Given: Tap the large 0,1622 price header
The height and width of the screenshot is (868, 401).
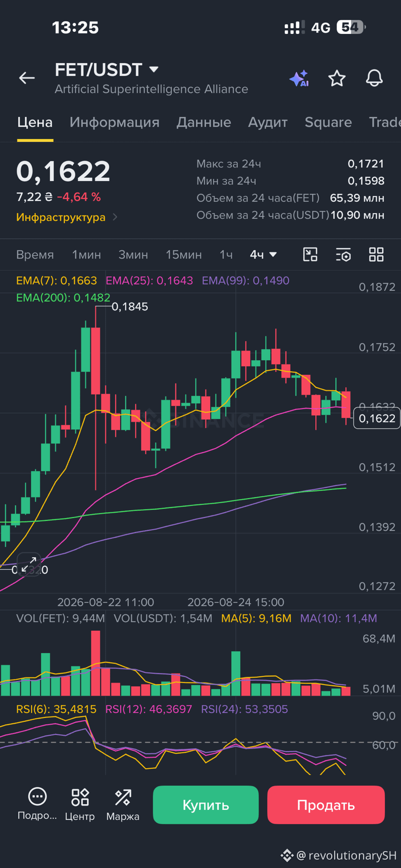Looking at the screenshot, I should [63, 171].
